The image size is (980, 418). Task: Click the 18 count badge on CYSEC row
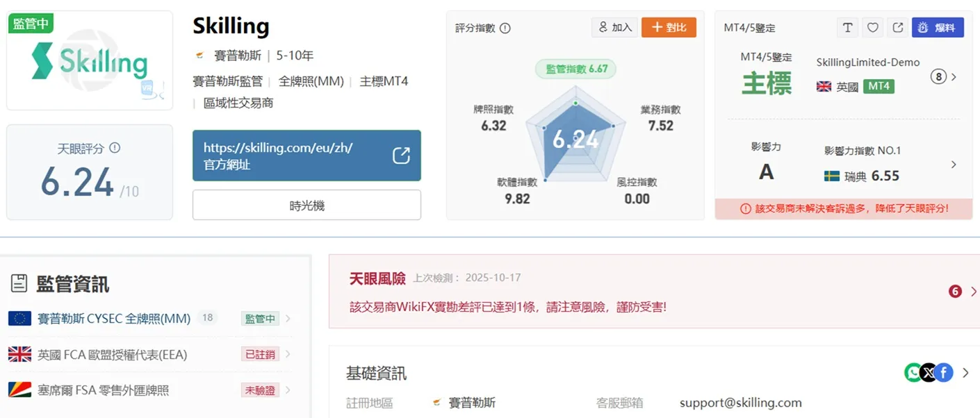click(x=206, y=318)
